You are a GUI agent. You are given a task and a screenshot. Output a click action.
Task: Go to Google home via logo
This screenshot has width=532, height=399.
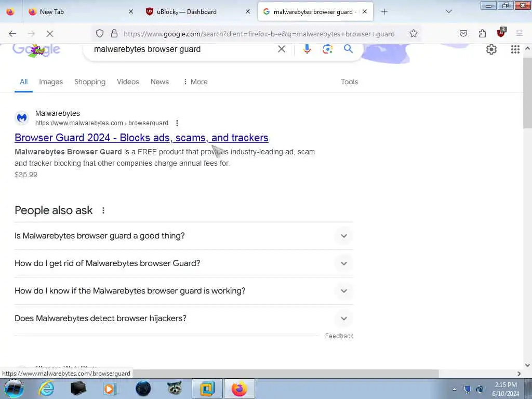tap(36, 50)
